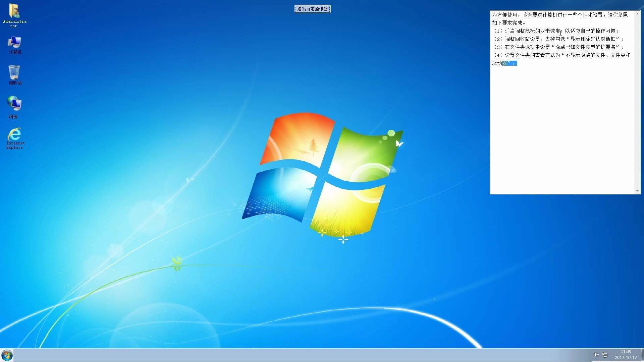
Task: Click the 退出当前操作题 button
Action: pos(312,9)
